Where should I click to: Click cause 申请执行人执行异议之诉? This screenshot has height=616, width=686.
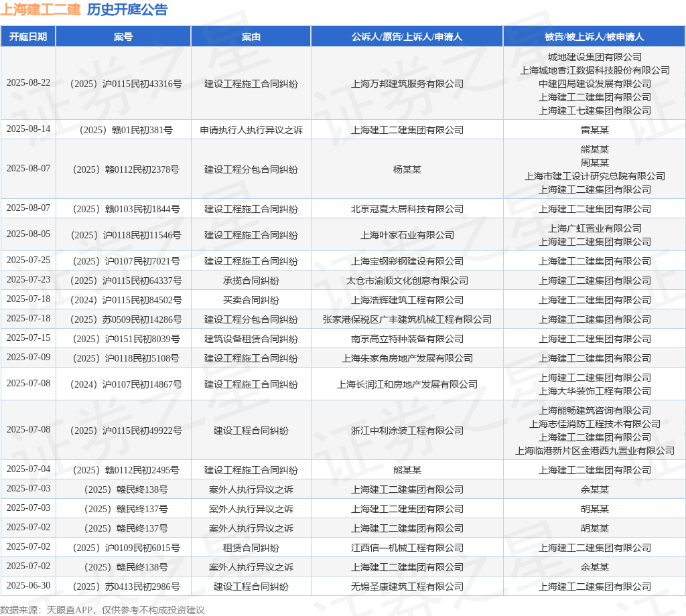coord(251,130)
